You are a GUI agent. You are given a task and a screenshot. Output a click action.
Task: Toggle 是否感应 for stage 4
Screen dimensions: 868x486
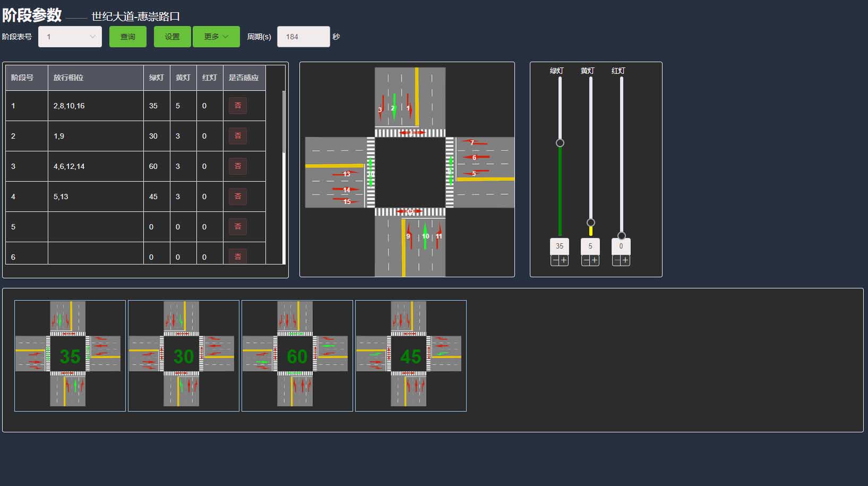pos(238,197)
